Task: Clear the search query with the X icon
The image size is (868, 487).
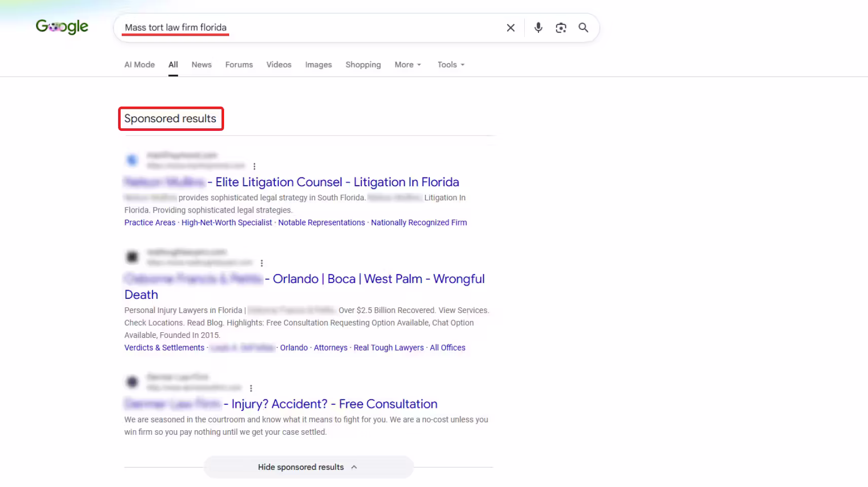Action: click(511, 28)
